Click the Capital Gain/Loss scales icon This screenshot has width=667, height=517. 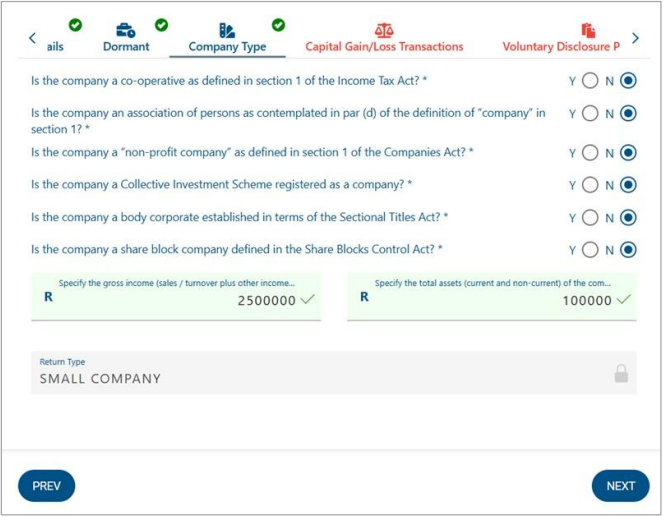tap(384, 30)
